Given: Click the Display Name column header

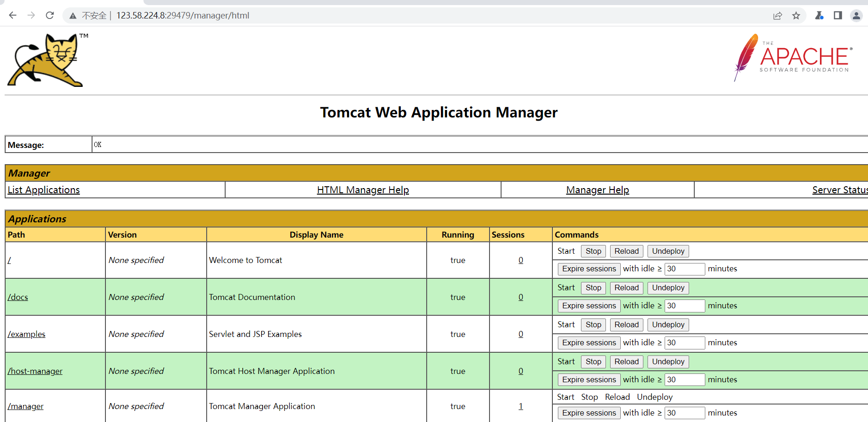Looking at the screenshot, I should 317,235.
